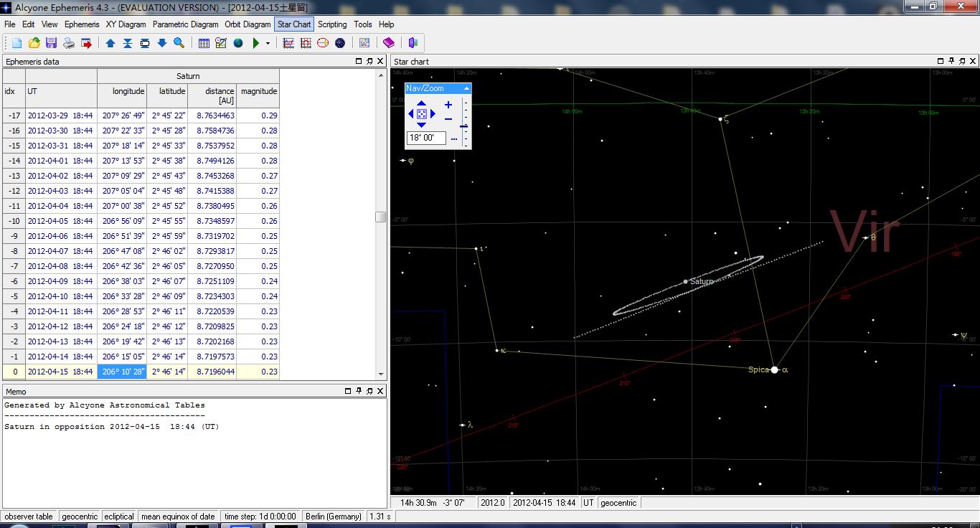Pan star chart up with Nav/Zoom arrow
Image resolution: width=980 pixels, height=528 pixels.
422,103
